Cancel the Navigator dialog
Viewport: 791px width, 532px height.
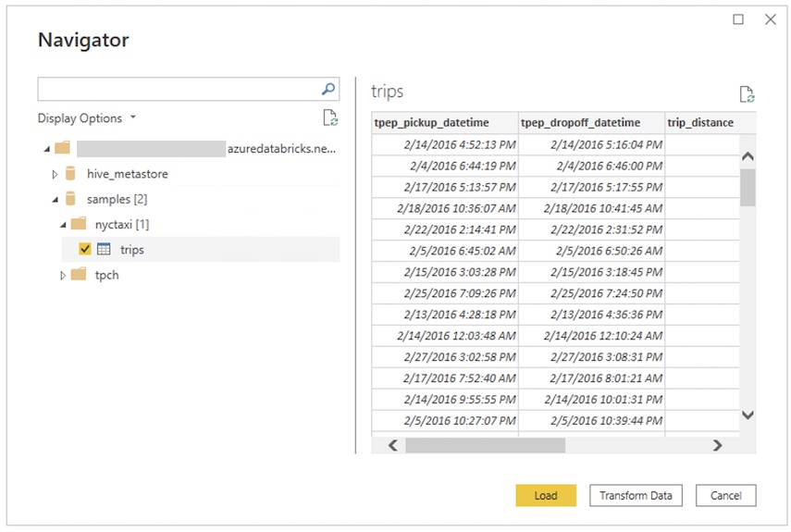click(725, 496)
